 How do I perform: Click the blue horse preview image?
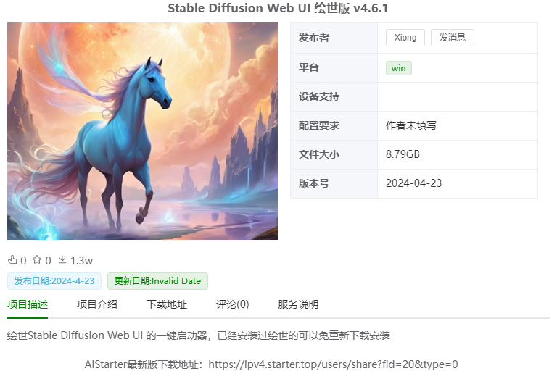click(143, 131)
